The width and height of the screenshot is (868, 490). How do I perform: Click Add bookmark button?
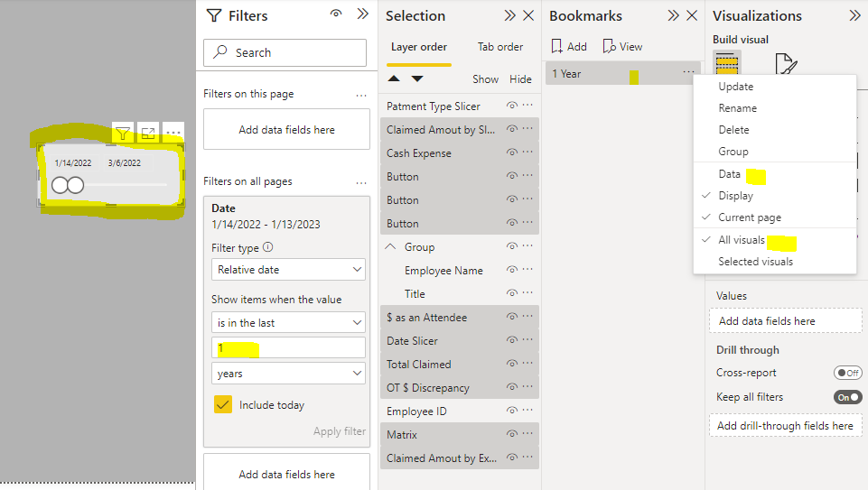[569, 46]
